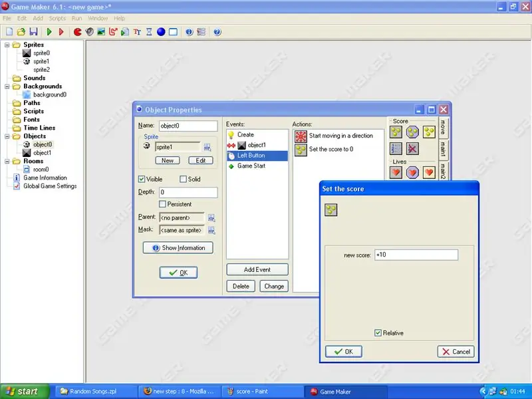Cancel the Set the score dialog

(x=456, y=352)
